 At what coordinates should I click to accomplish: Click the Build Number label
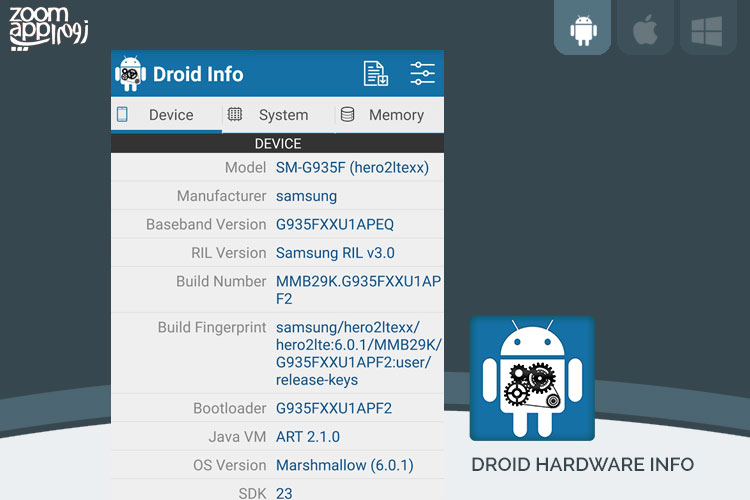click(221, 281)
